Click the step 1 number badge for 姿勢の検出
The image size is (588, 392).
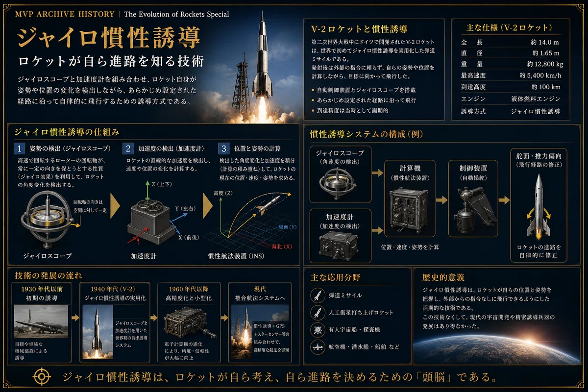pos(19,148)
